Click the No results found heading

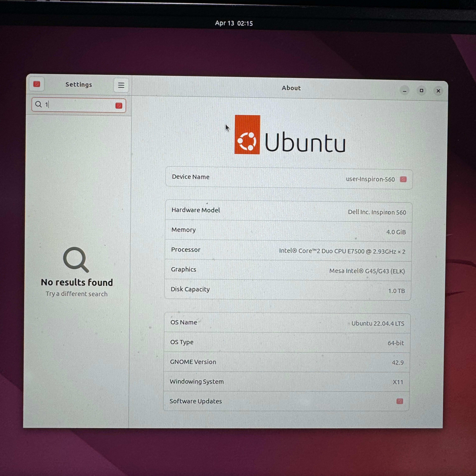pos(77,282)
